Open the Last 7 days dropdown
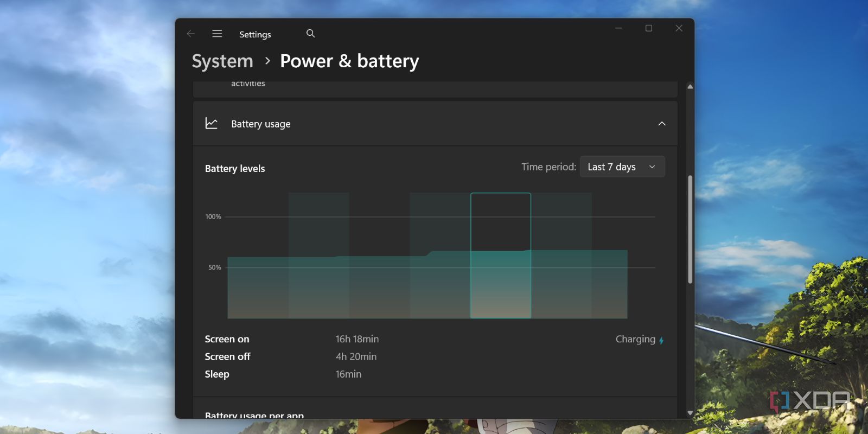The height and width of the screenshot is (434, 868). click(622, 167)
